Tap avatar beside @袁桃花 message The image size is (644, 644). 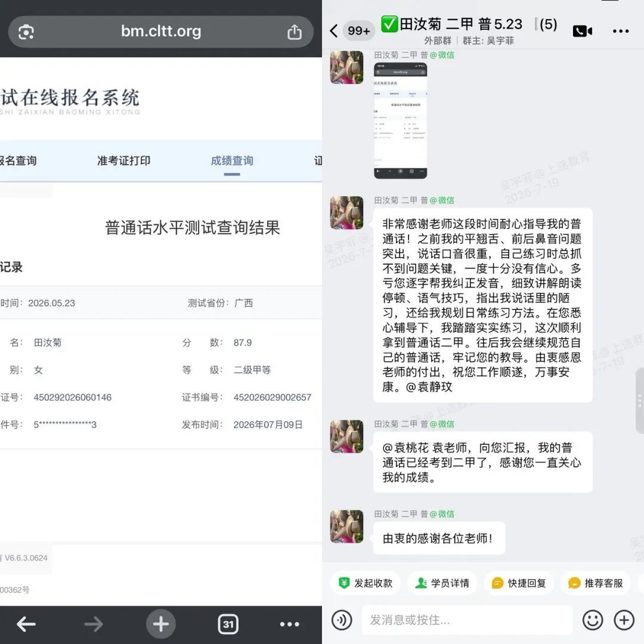pos(346,436)
